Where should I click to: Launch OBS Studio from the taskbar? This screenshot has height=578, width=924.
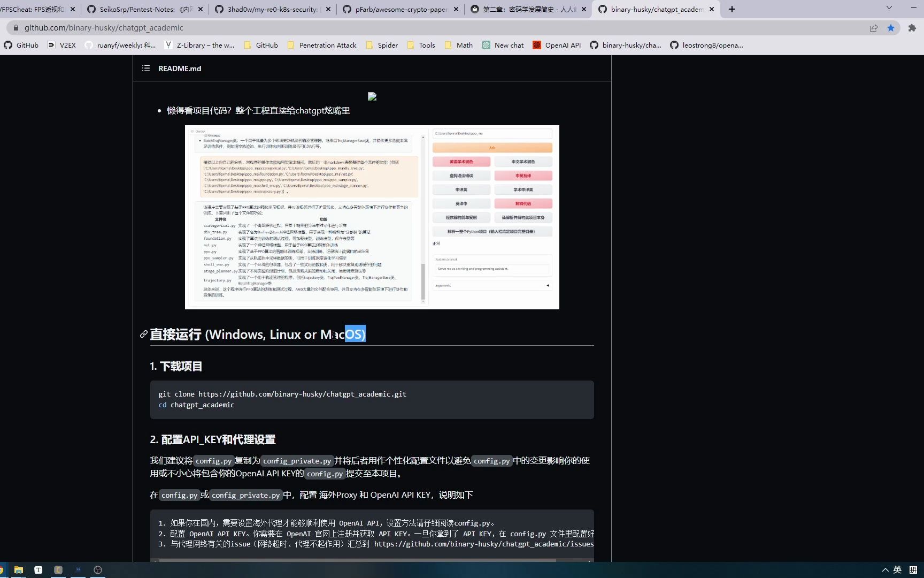pos(98,569)
